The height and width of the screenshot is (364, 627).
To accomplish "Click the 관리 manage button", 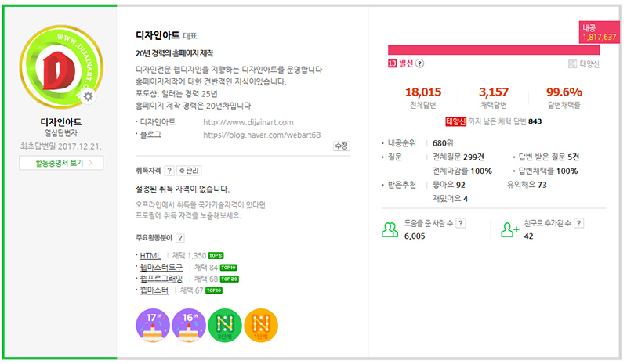I will tap(189, 171).
